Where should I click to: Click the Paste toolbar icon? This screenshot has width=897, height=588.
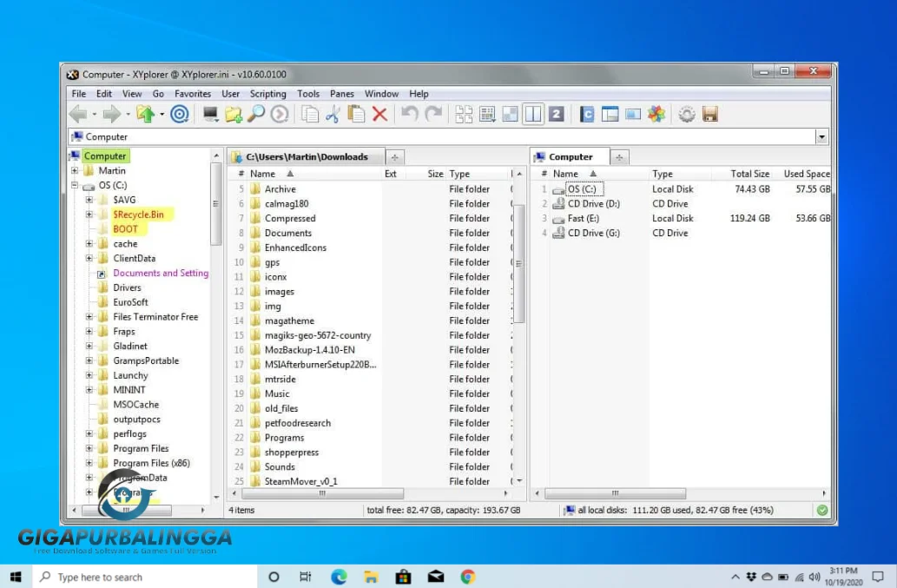[356, 113]
